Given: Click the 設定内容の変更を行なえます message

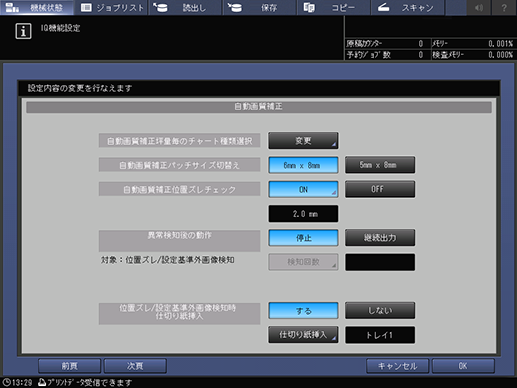Looking at the screenshot, I should coord(80,88).
